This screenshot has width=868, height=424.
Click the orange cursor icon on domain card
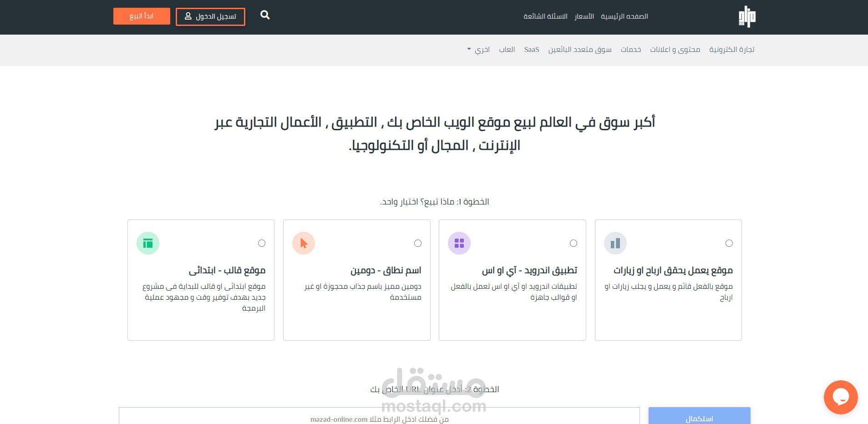pos(304,243)
